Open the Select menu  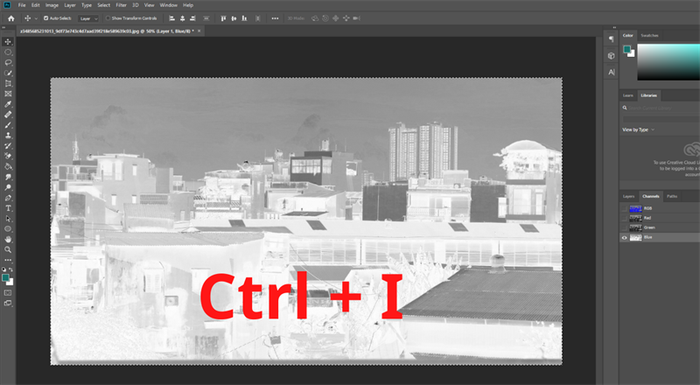point(104,5)
